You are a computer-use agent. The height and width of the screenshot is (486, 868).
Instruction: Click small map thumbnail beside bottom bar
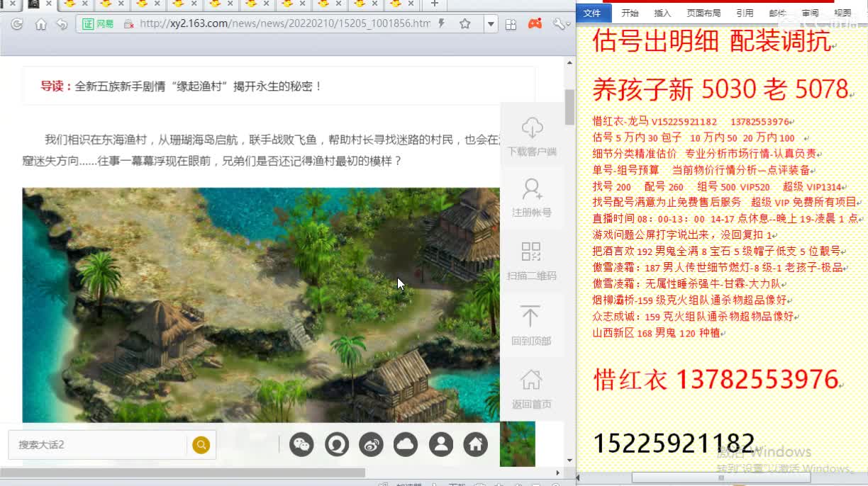pyautogui.click(x=518, y=444)
